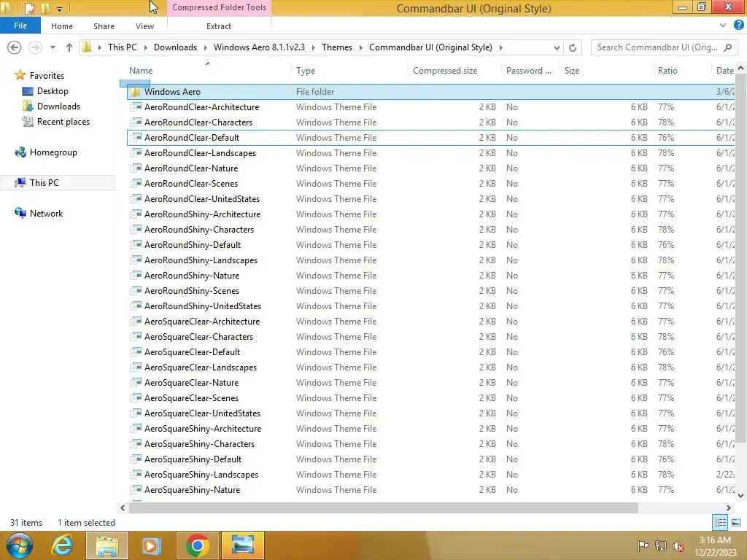Open the File ribbon menu
The width and height of the screenshot is (747, 560).
coord(20,26)
